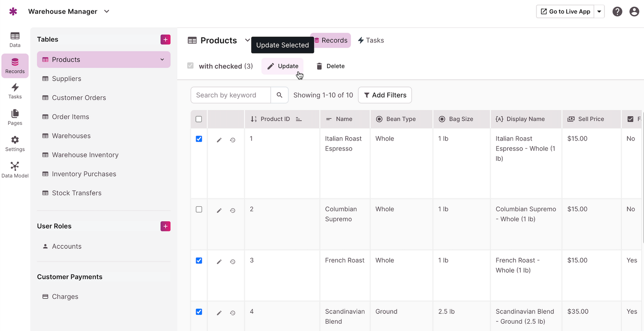Open Data Model diagram view
The width and height of the screenshot is (644, 331).
(15, 169)
